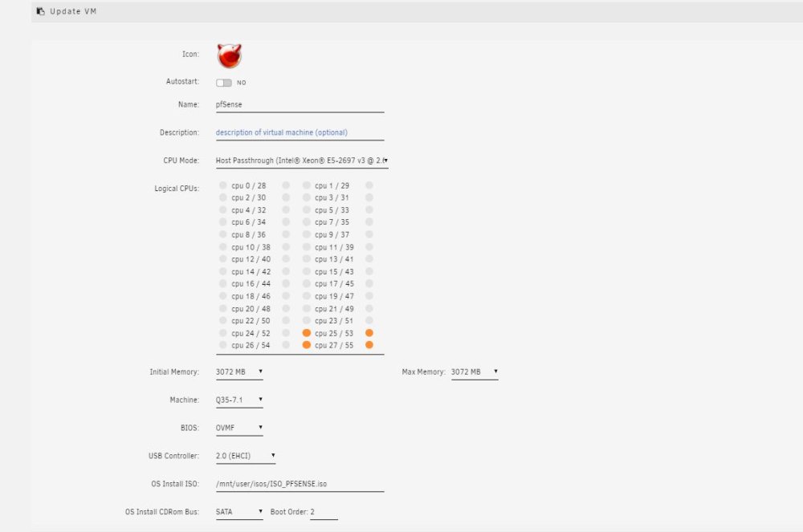Enable the cpu 11 checkbox
Screen dimensions: 803x532
pos(306,246)
